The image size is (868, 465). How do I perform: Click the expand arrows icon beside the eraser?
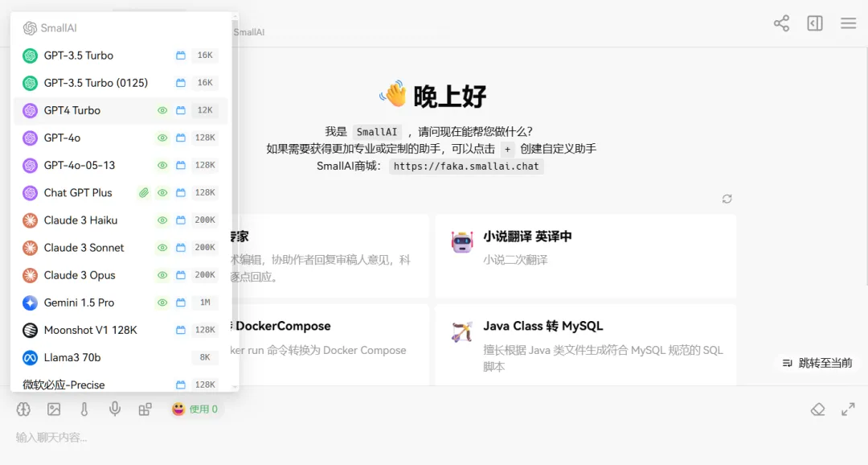coord(848,409)
